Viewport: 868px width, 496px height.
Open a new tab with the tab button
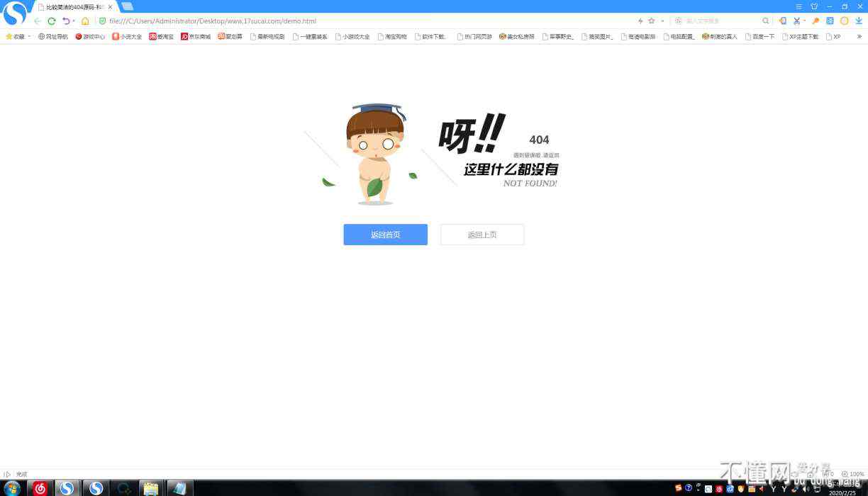127,6
